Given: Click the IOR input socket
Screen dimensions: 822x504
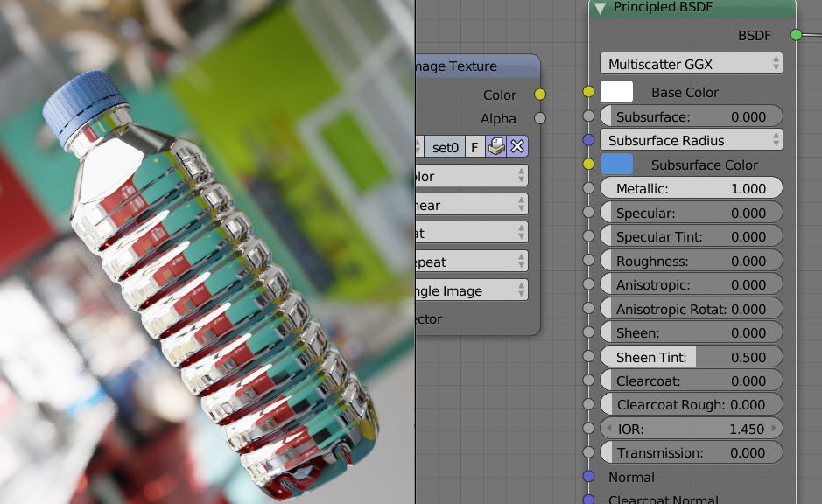Looking at the screenshot, I should pos(588,428).
